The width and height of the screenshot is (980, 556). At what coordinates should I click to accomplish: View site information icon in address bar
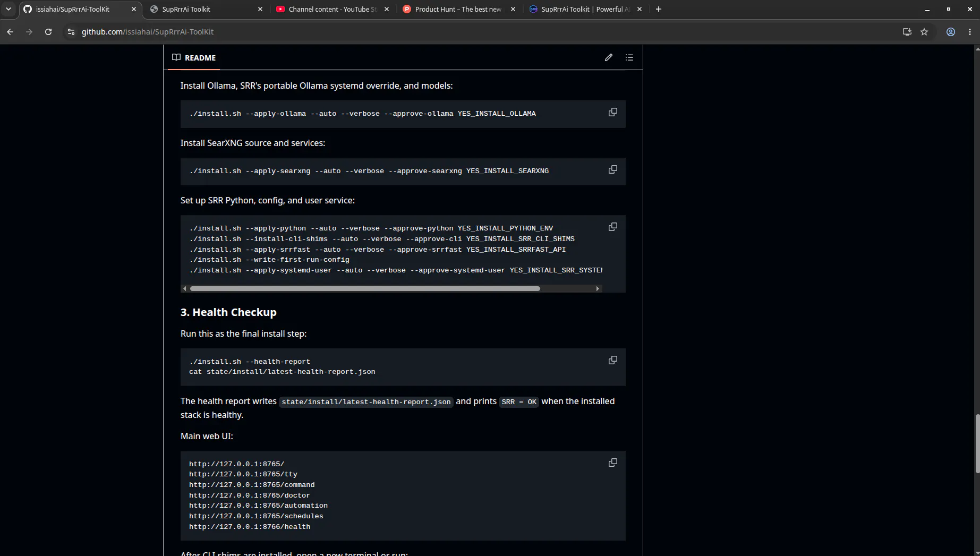tap(71, 32)
